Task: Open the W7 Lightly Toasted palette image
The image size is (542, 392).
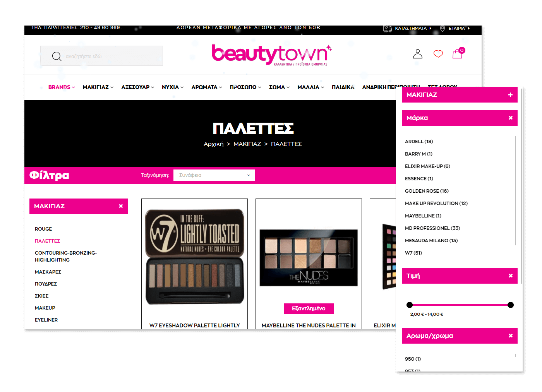Action: pos(195,257)
